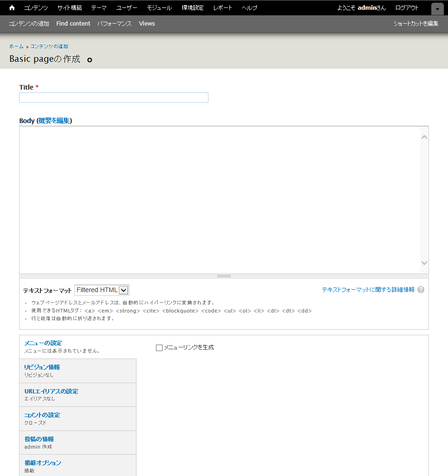Toggle the shortcut drawer arrow at top right
The height and width of the screenshot is (476, 448).
tap(437, 9)
